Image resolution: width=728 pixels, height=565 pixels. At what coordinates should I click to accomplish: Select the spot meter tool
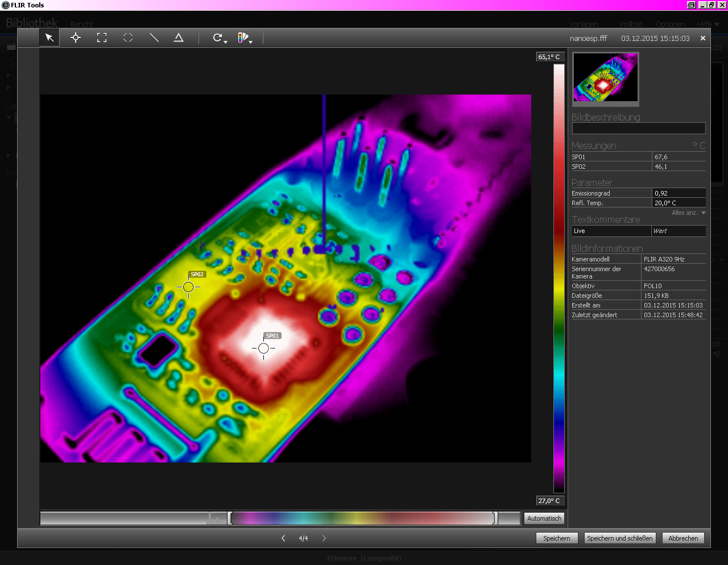click(x=76, y=38)
